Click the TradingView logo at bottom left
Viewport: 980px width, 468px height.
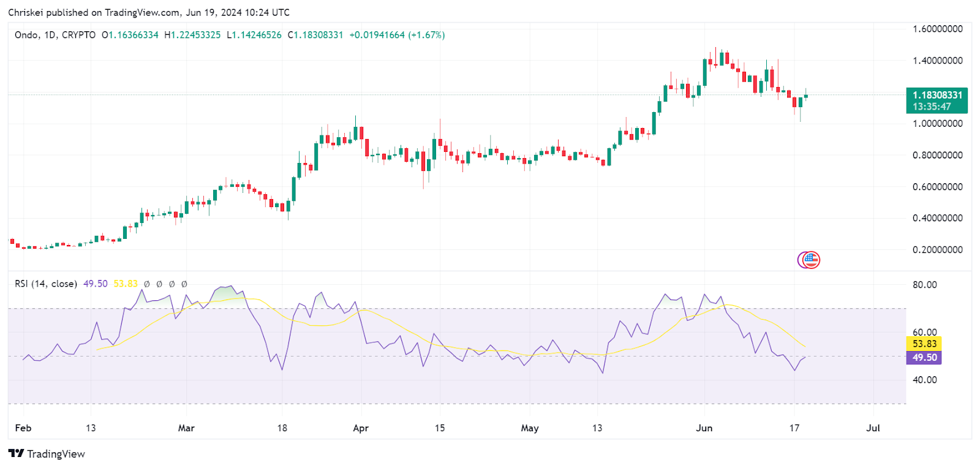point(47,454)
